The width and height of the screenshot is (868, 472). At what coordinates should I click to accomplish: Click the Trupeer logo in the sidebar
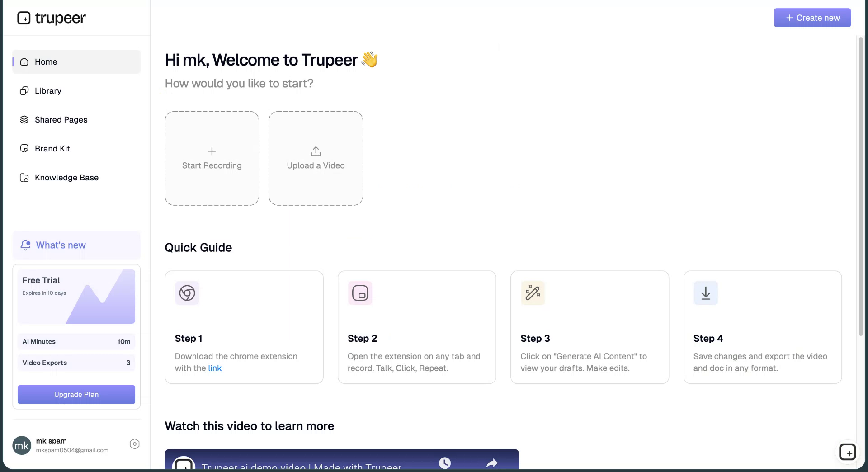click(51, 18)
